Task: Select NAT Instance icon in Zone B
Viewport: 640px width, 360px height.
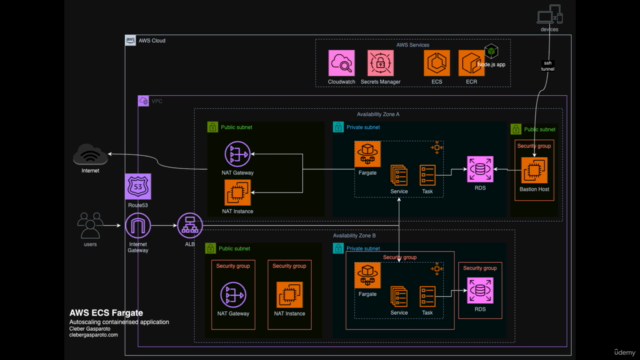Action: point(289,295)
